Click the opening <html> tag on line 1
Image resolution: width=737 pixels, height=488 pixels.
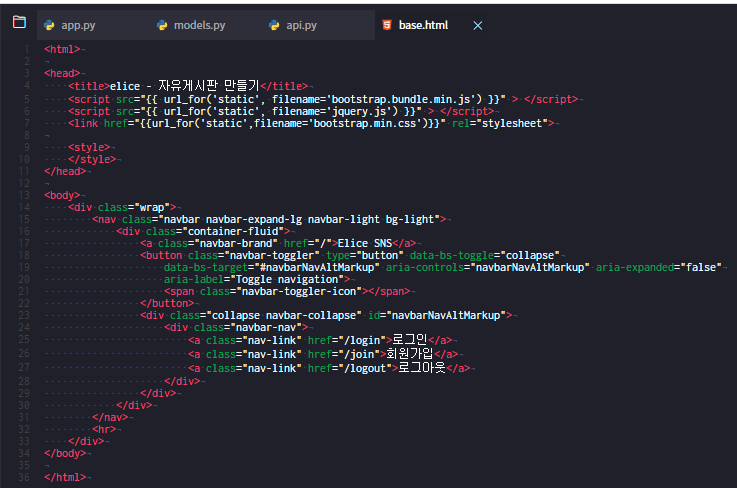pyautogui.click(x=62, y=49)
